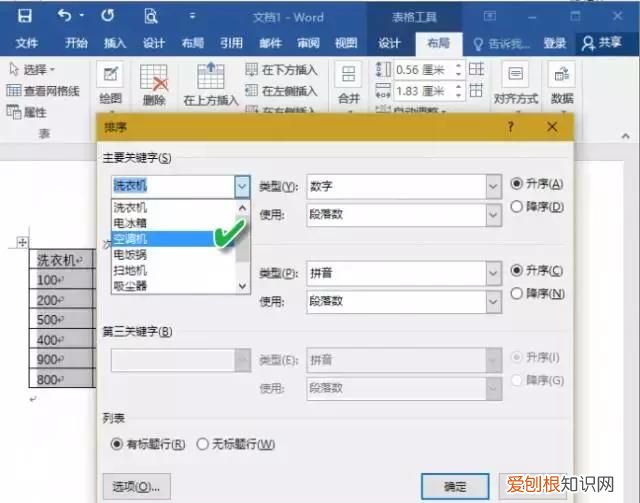Select 升序(C) radio button

coord(516,270)
